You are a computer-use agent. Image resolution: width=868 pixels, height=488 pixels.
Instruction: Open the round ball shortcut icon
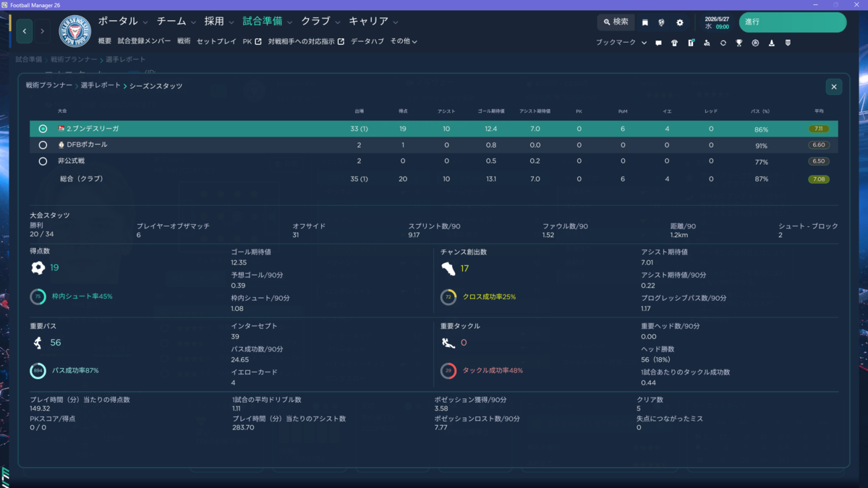(755, 43)
